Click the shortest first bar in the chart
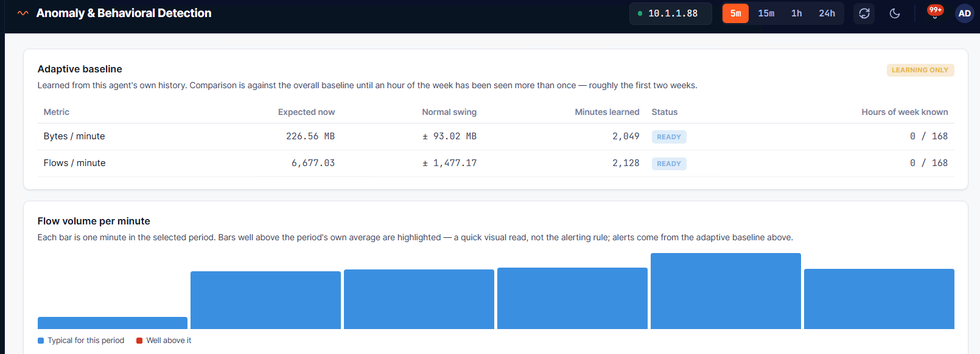The image size is (980, 354). 113,323
